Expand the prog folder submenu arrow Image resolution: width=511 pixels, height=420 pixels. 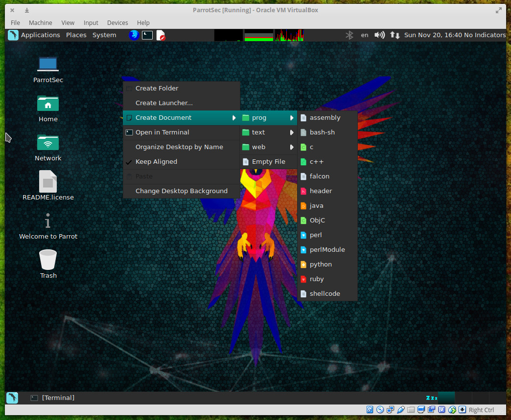click(x=292, y=118)
